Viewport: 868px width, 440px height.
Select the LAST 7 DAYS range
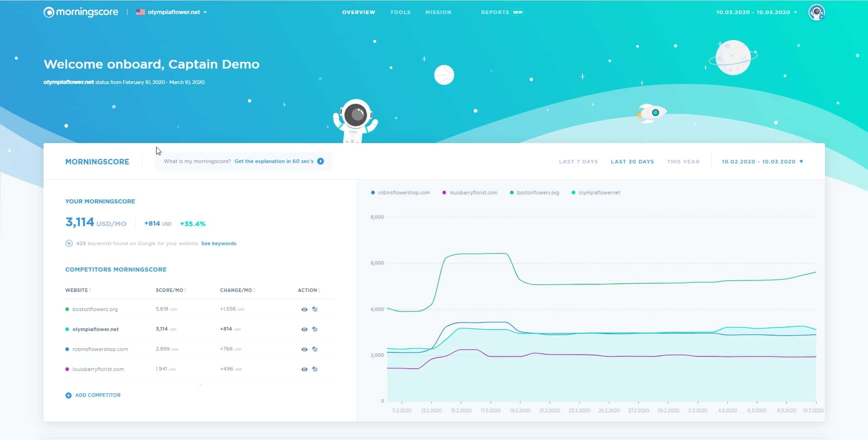(x=578, y=162)
